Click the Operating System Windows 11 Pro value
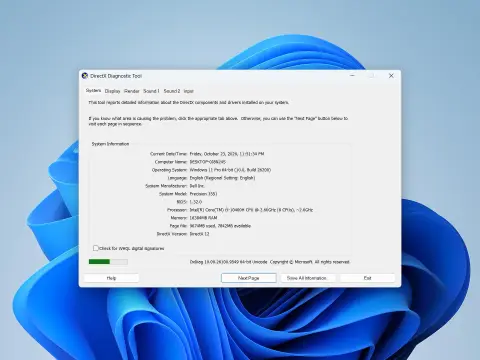480x360 pixels. 230,170
